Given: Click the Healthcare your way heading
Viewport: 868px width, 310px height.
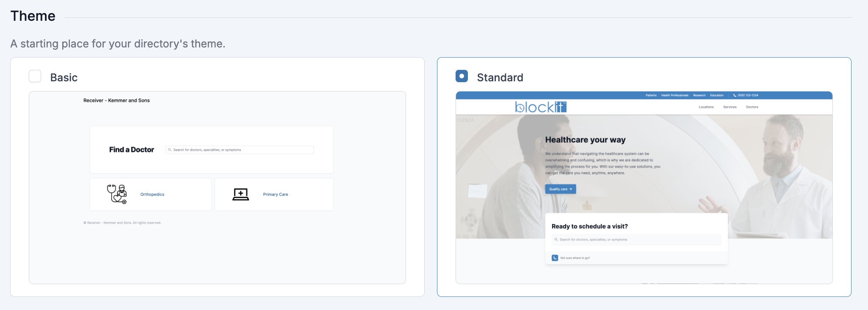Looking at the screenshot, I should [x=586, y=140].
